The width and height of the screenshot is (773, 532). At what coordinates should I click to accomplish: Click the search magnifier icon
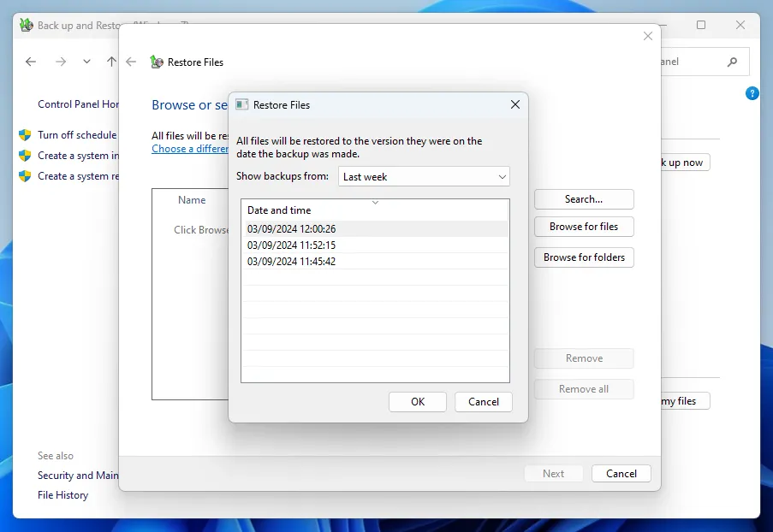coord(732,62)
